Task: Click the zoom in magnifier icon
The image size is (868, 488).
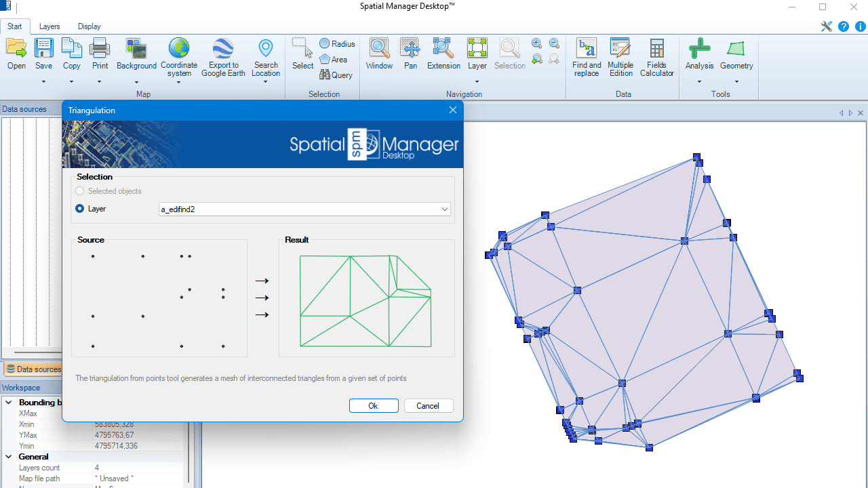Action: tap(536, 43)
